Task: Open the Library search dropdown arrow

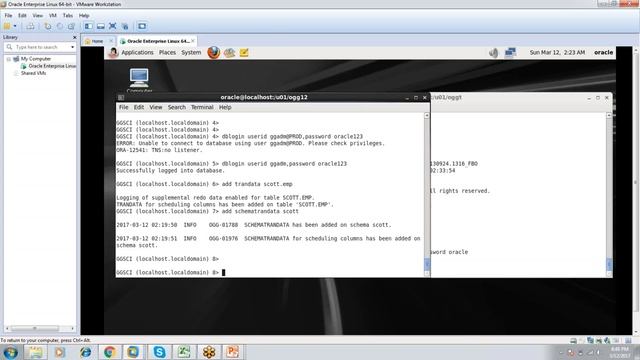Action: pyautogui.click(x=73, y=47)
